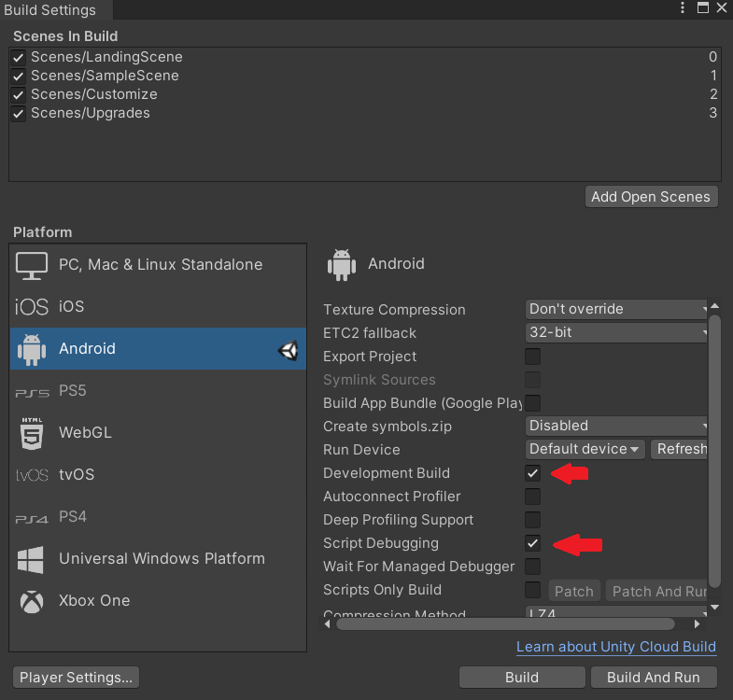This screenshot has width=733, height=700.
Task: Click the PS5 platform icon
Action: [32, 393]
